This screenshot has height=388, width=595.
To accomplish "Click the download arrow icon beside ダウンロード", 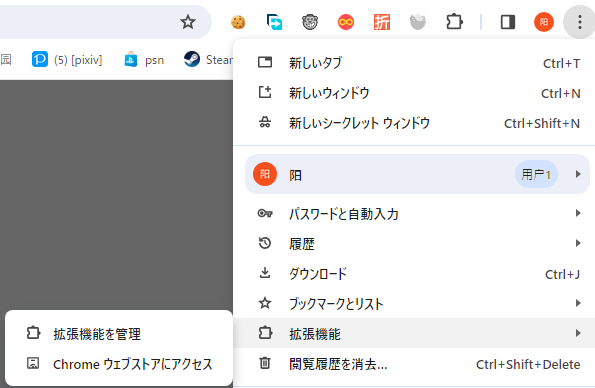I will [265, 273].
